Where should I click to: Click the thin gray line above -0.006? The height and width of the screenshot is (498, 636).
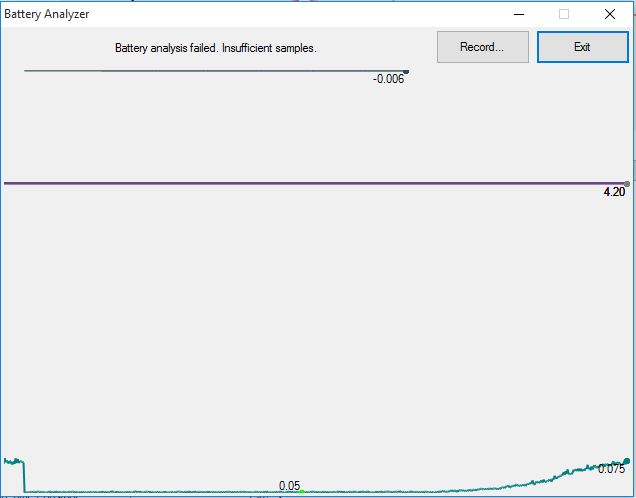200,71
